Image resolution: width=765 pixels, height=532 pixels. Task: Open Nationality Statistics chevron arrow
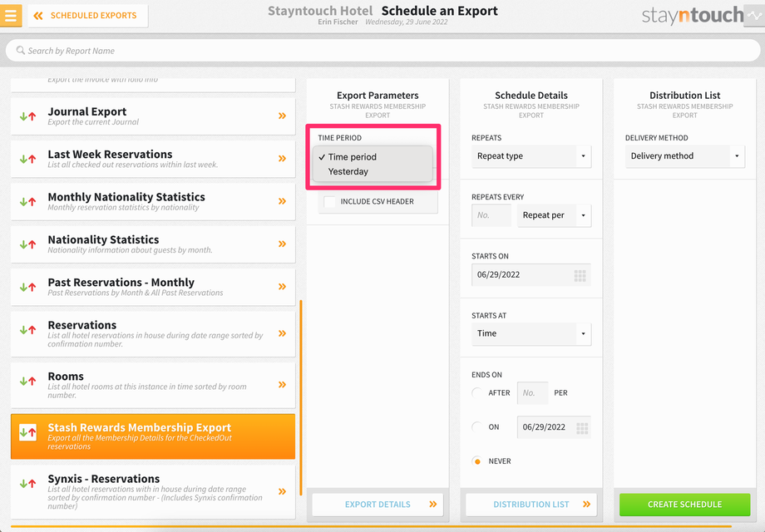click(x=282, y=244)
